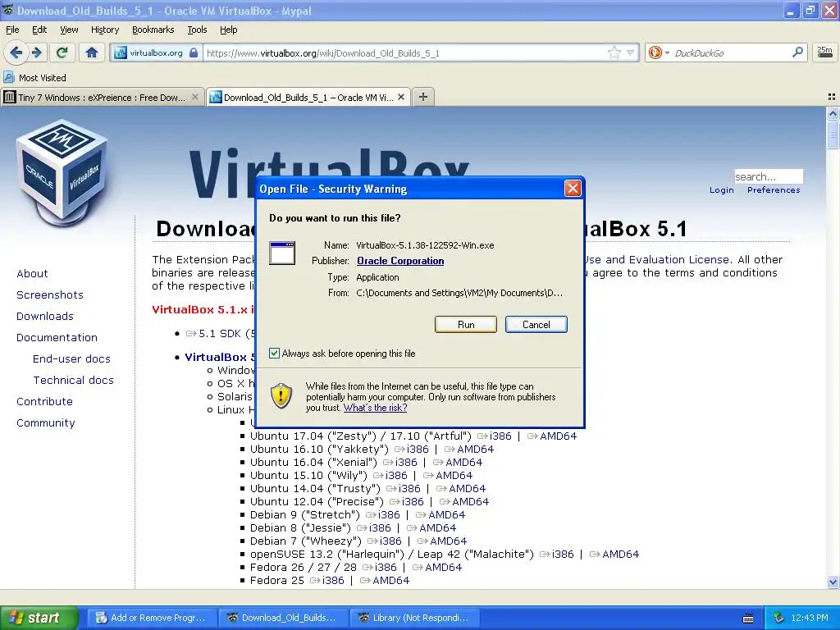Switch to the Tiny 7 Windows tab
Viewport: 840px width, 630px height.
[x=102, y=97]
